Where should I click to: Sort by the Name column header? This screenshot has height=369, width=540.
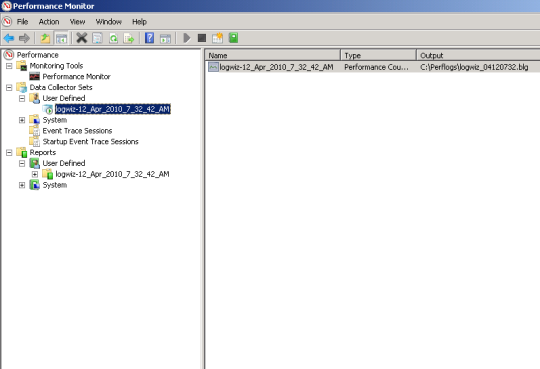click(x=273, y=55)
